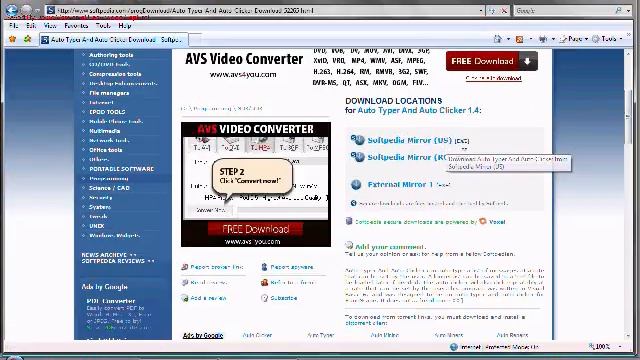Click the Print icon in the command bar
Screen dimensions: 640x360
click(x=543, y=39)
